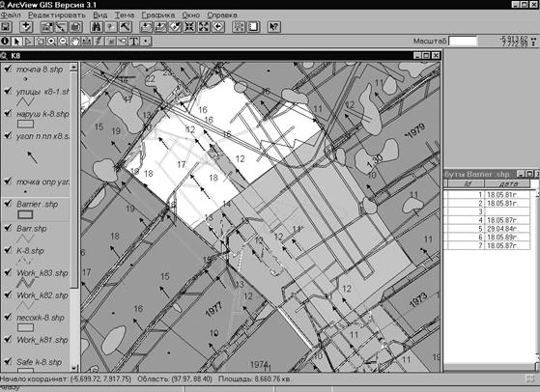Viewport: 540px width, 392px height.
Task: Click the context help arrow icon
Action: (274, 27)
